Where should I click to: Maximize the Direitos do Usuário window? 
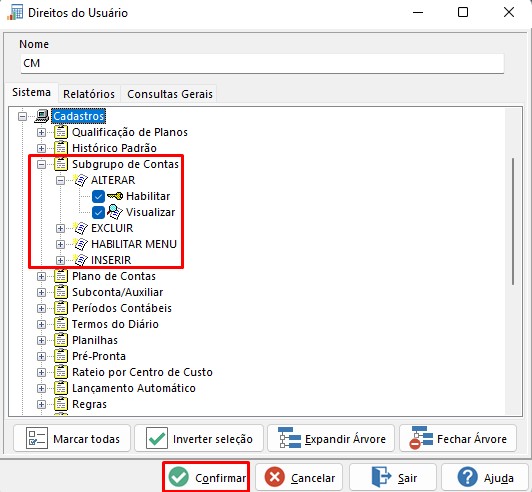[463, 13]
